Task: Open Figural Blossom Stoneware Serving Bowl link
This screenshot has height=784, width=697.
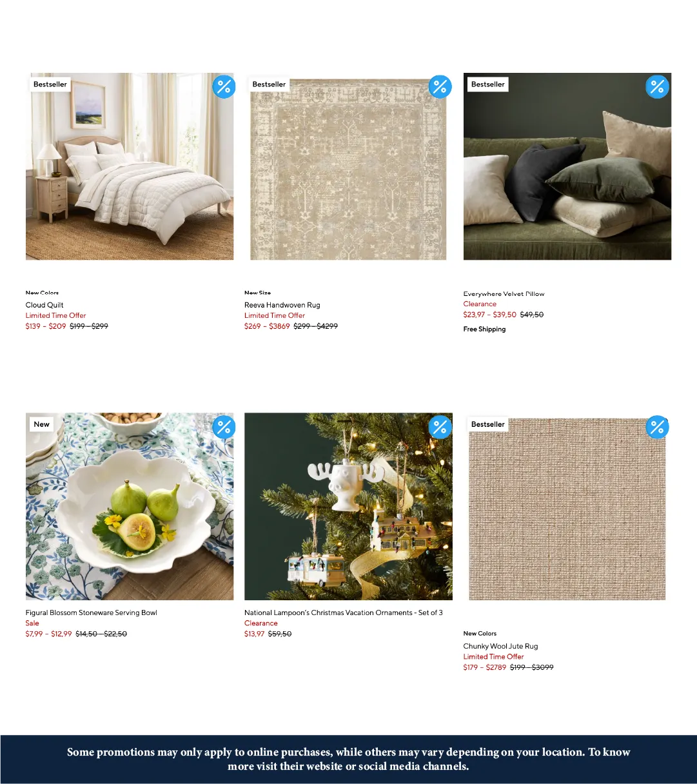Action: [x=92, y=612]
